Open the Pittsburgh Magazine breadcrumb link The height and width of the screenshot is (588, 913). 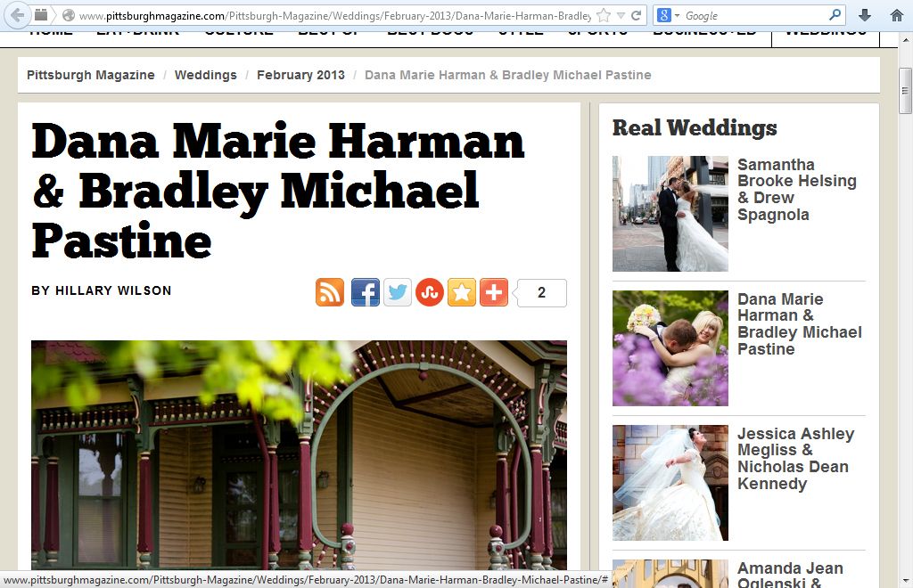tap(91, 75)
